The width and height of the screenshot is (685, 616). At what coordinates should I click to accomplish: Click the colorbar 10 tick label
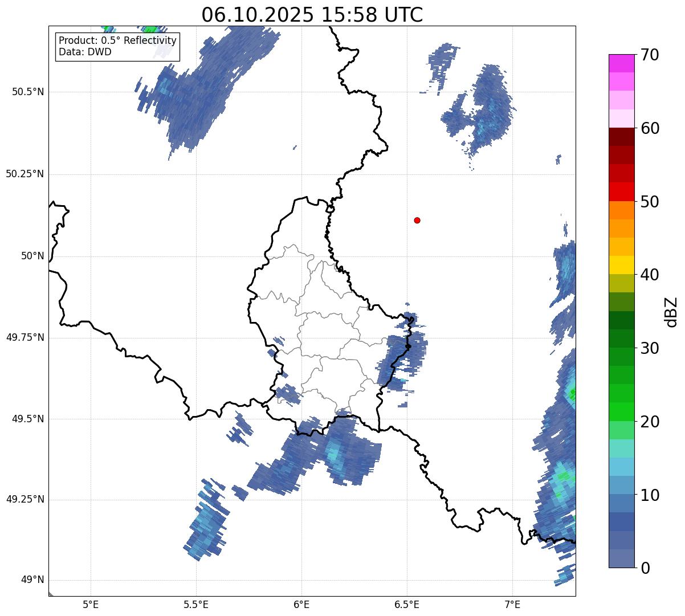coord(650,495)
